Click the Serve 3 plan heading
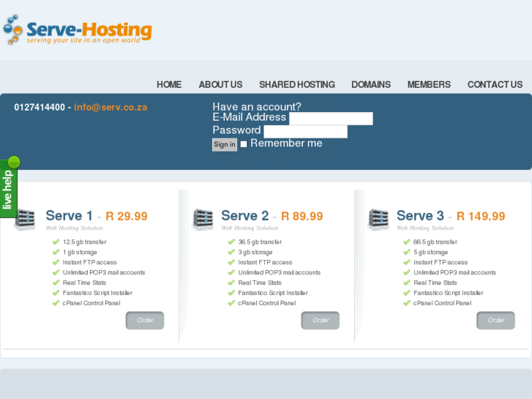Viewport: 532px width, 399px height. (420, 216)
